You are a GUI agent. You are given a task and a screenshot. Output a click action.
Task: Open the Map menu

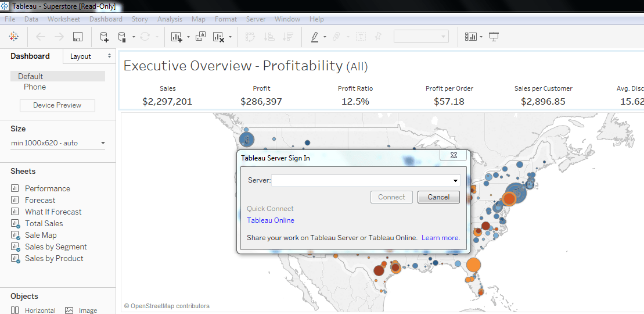[199, 19]
